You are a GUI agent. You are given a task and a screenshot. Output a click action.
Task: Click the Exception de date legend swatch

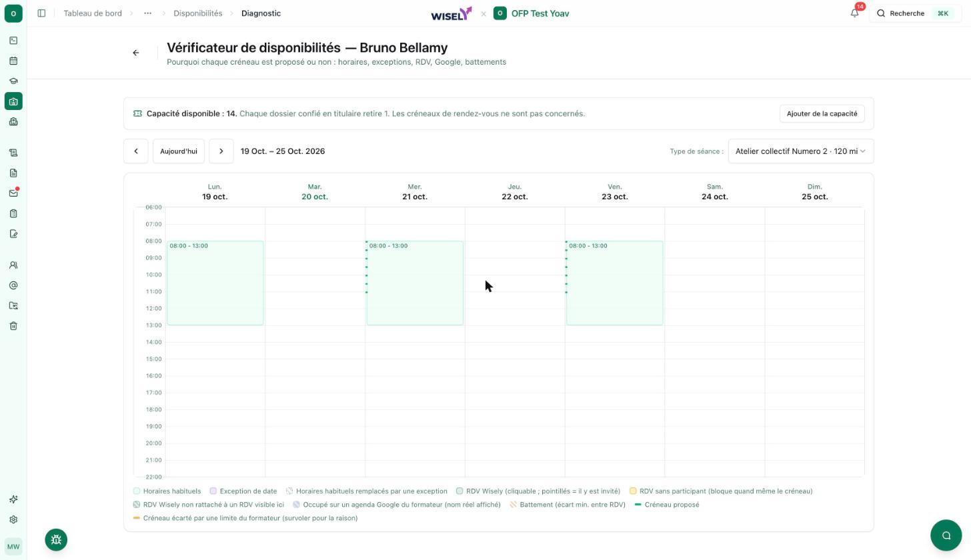pyautogui.click(x=213, y=491)
